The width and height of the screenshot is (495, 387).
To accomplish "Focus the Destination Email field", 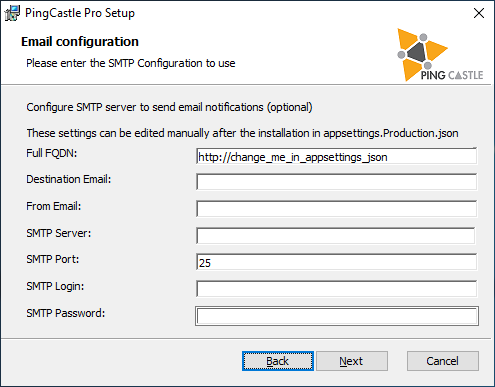I will click(336, 182).
